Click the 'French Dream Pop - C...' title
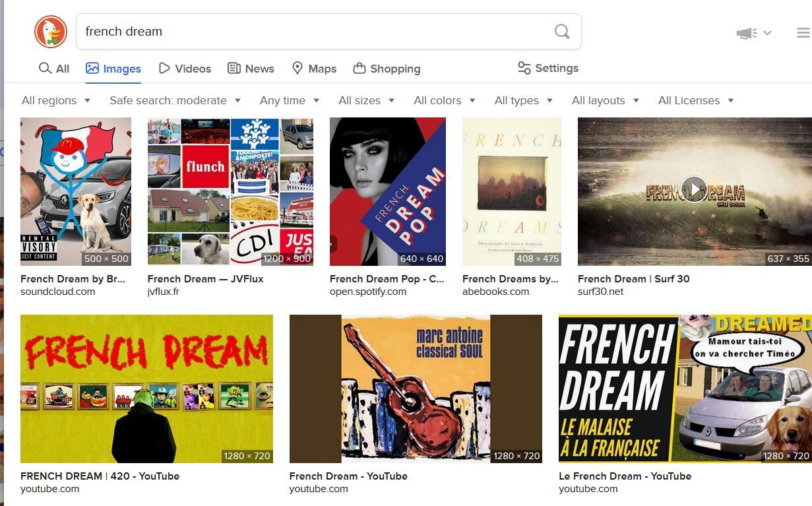812x506 pixels. click(387, 279)
